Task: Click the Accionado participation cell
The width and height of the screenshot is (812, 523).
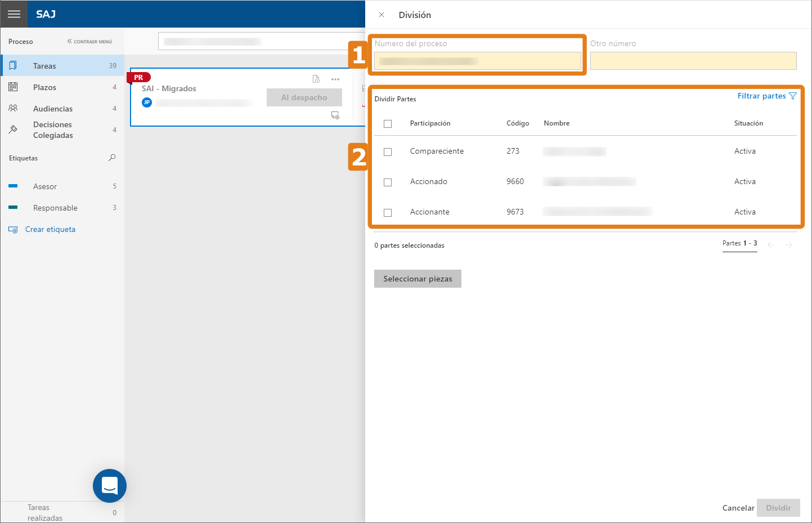Action: pyautogui.click(x=428, y=181)
